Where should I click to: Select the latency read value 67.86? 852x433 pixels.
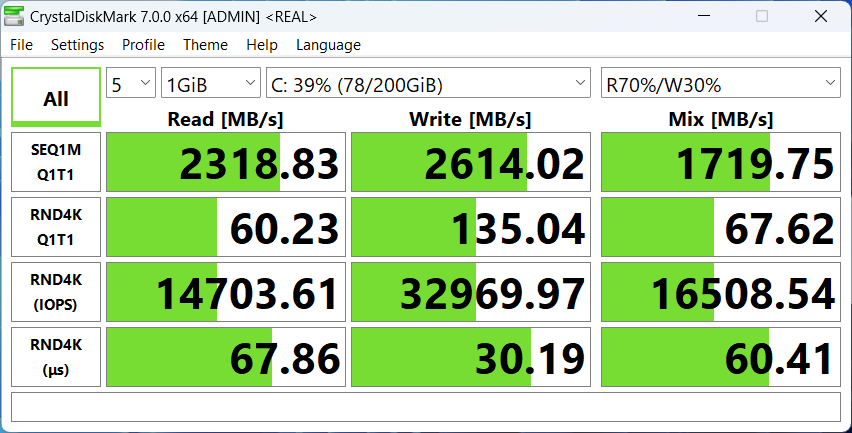point(225,357)
